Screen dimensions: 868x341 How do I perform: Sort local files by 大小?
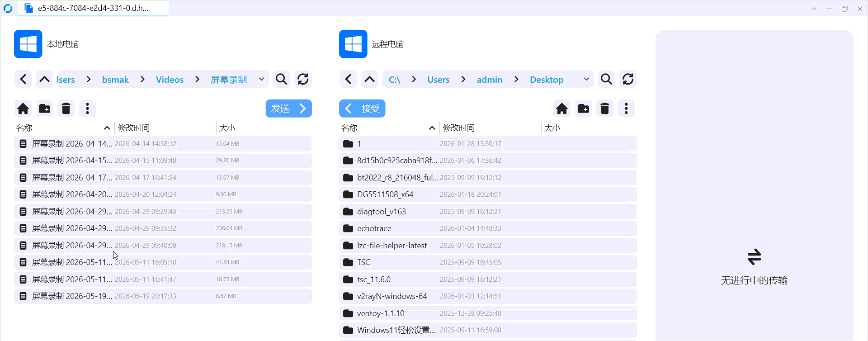pos(227,128)
